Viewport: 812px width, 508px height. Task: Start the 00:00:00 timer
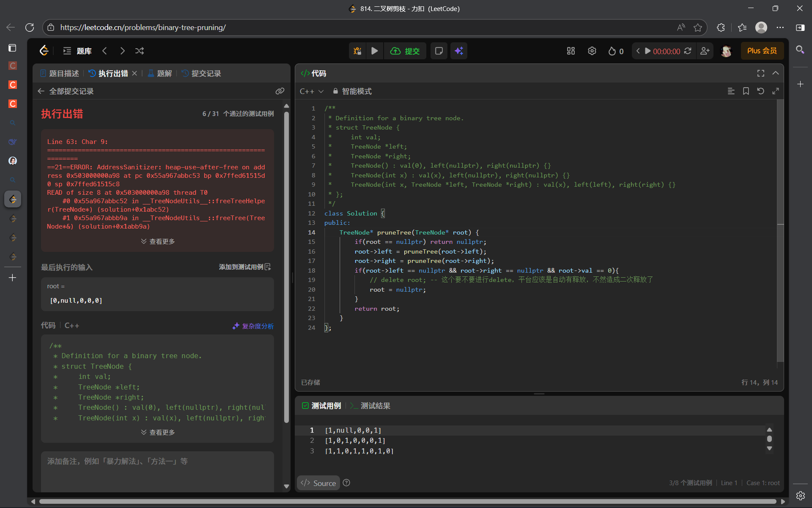pos(647,51)
